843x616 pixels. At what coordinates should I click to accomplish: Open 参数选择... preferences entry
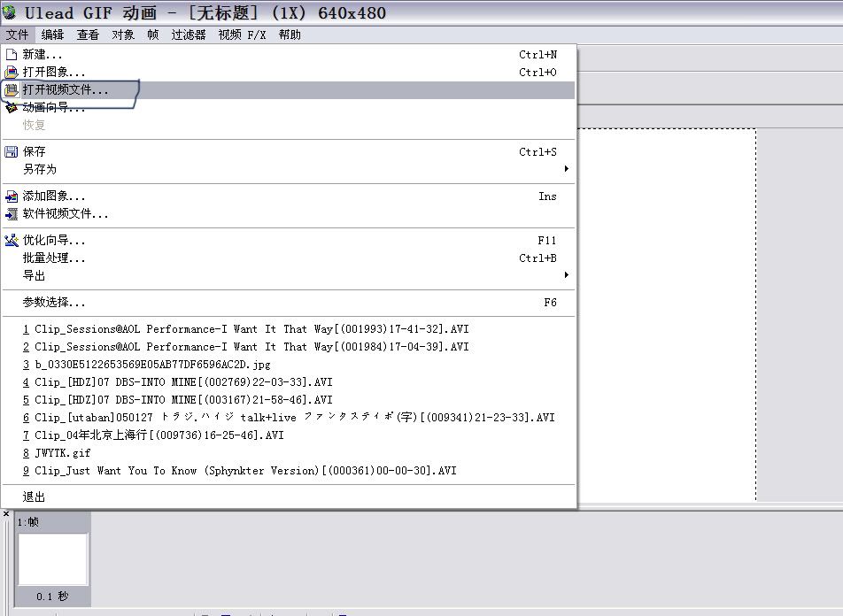coord(289,302)
